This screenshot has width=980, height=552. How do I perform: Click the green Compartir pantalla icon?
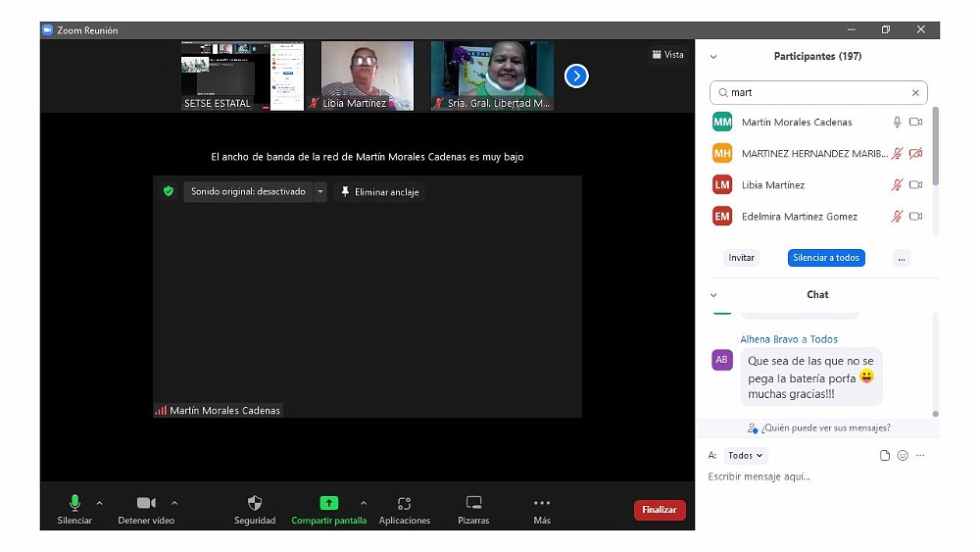[328, 503]
